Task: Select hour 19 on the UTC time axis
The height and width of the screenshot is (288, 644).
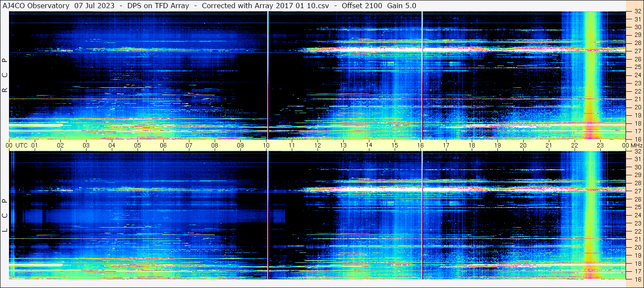Action: tap(497, 145)
